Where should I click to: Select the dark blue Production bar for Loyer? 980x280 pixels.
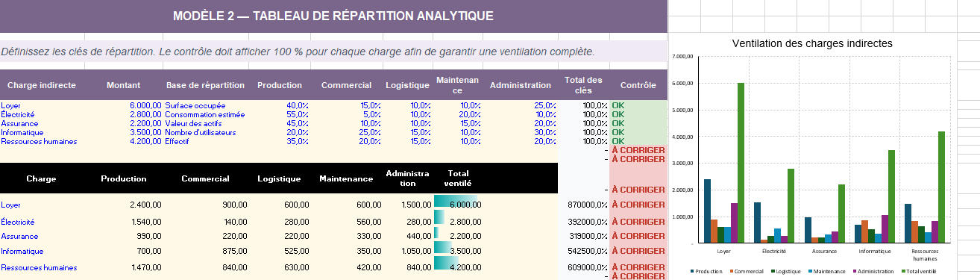coord(707,211)
